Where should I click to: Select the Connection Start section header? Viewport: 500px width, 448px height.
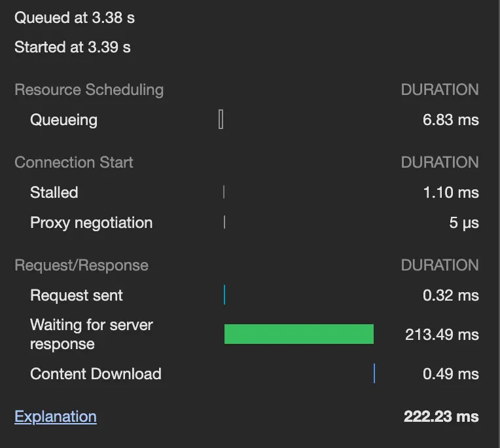pyautogui.click(x=74, y=162)
